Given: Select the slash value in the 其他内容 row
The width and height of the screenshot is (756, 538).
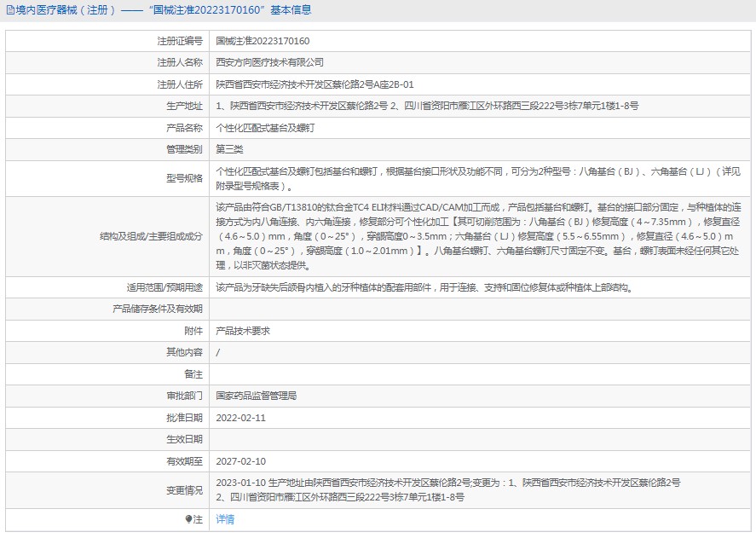Looking at the screenshot, I should coord(218,353).
